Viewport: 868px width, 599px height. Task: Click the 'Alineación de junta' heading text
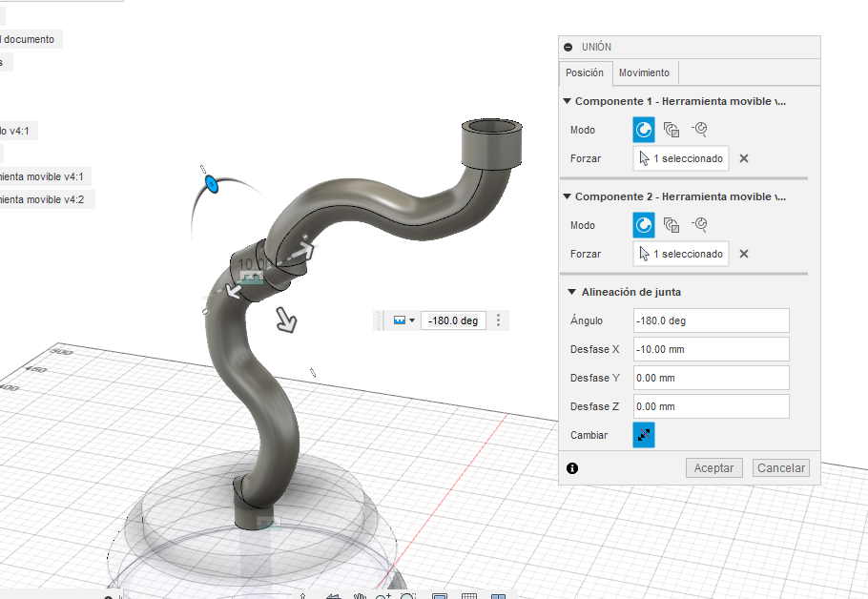click(x=631, y=292)
